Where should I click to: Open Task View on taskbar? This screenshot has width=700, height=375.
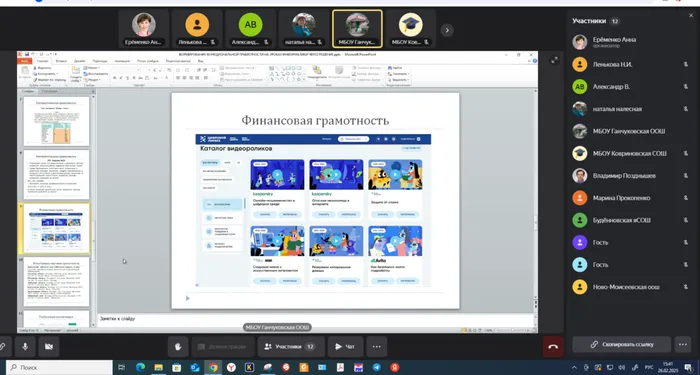(121, 367)
